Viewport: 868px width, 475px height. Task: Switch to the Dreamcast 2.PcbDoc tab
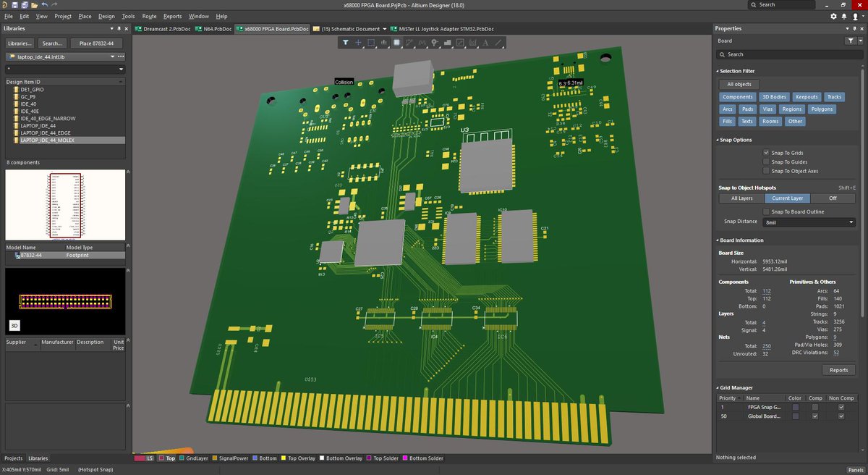click(x=166, y=29)
